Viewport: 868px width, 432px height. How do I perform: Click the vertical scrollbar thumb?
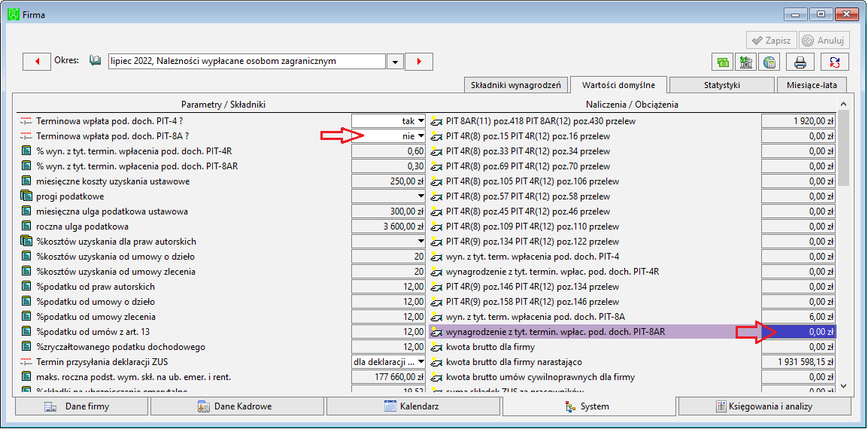(x=842, y=148)
